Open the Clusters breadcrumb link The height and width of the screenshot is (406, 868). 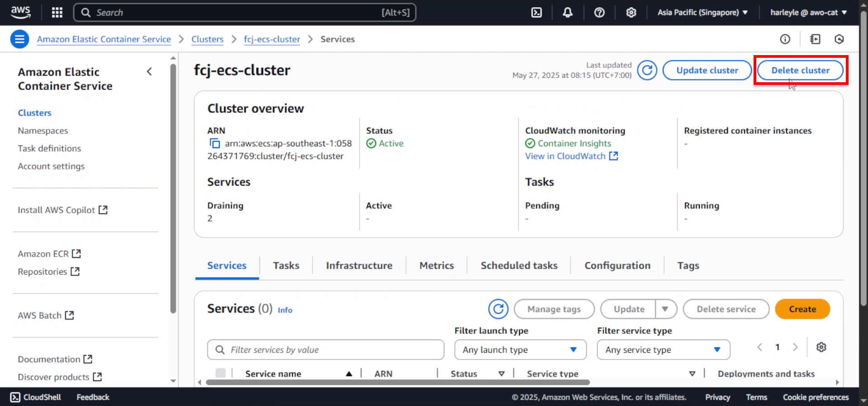click(208, 39)
